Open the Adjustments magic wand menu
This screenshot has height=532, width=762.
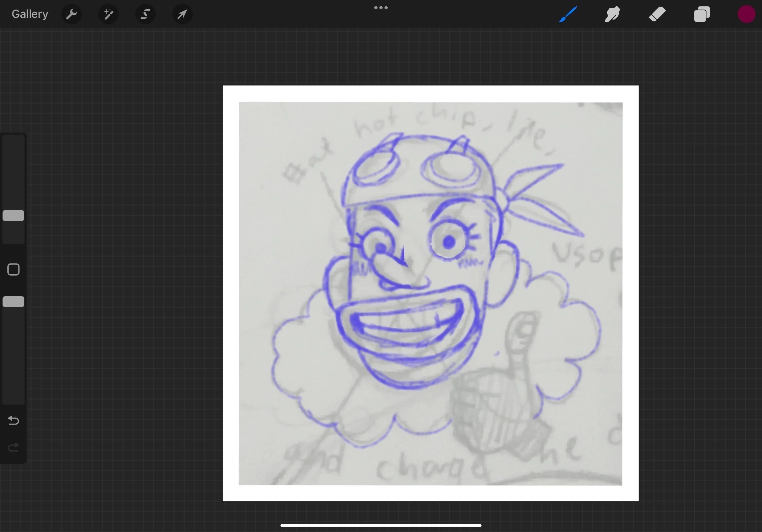click(108, 14)
